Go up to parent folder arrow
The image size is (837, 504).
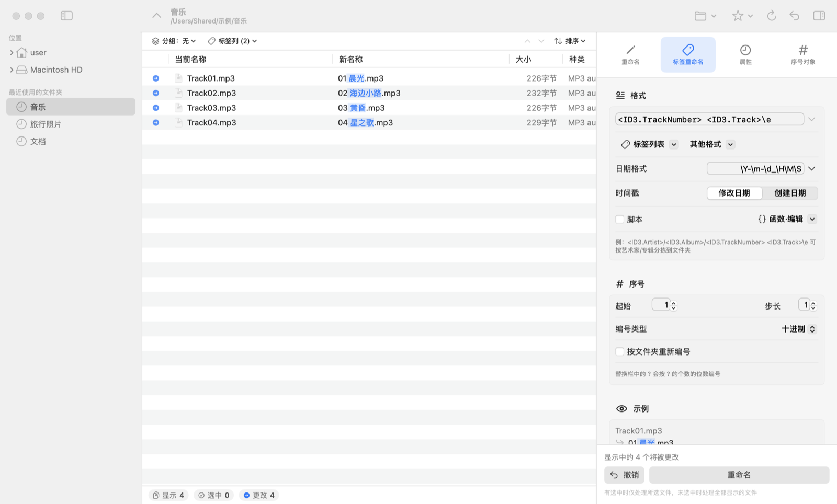point(156,16)
